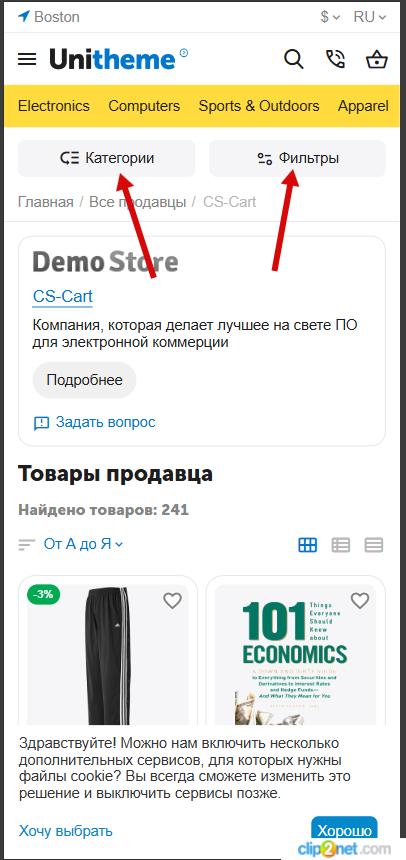Switch to compact list view
This screenshot has height=860, width=406.
coord(374,545)
